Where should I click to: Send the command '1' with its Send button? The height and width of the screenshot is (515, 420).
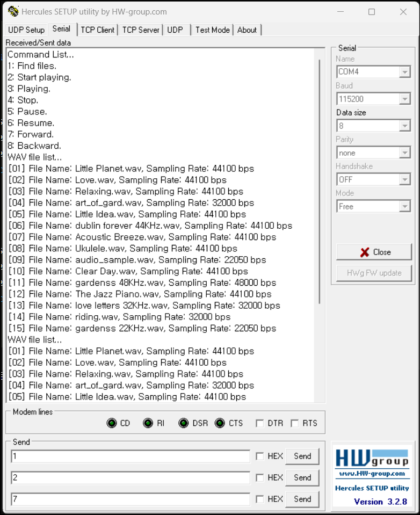click(x=302, y=456)
